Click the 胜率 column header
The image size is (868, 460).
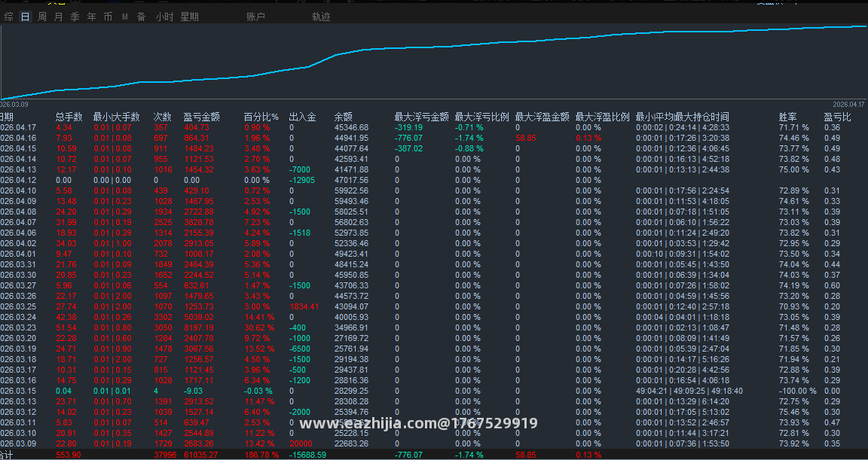(x=787, y=117)
